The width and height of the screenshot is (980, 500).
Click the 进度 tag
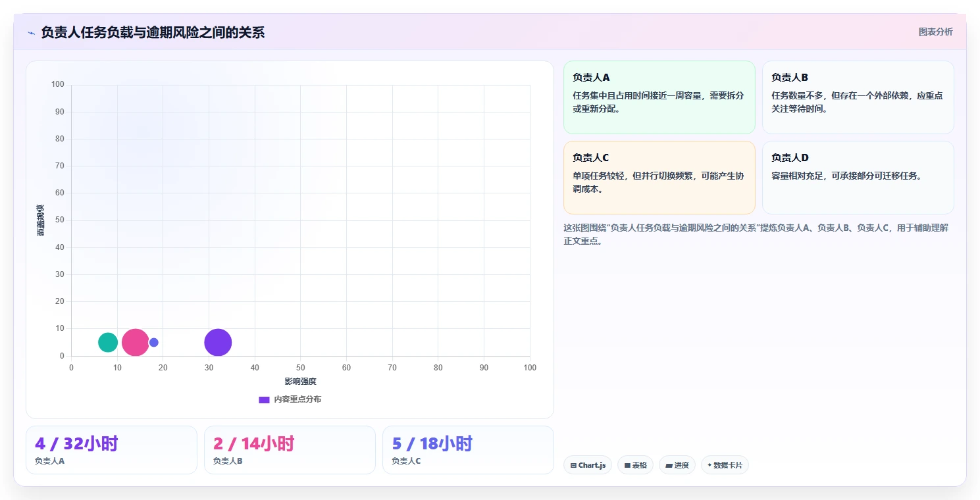[x=677, y=465]
